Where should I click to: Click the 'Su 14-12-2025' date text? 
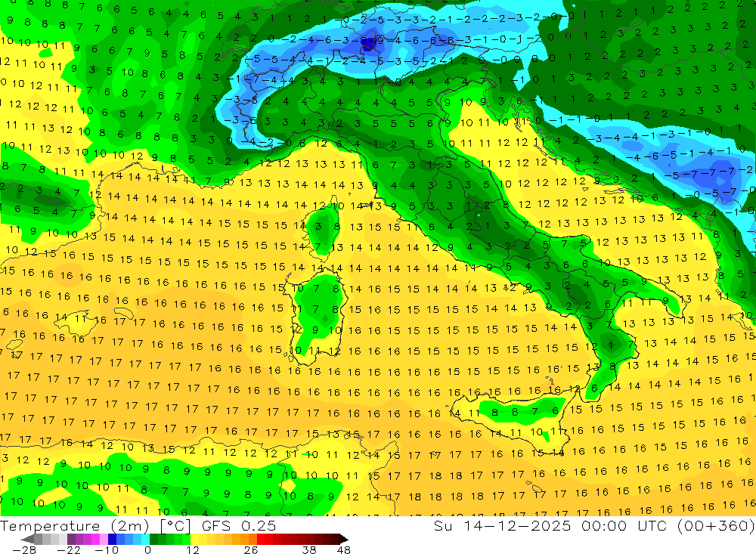502,526
